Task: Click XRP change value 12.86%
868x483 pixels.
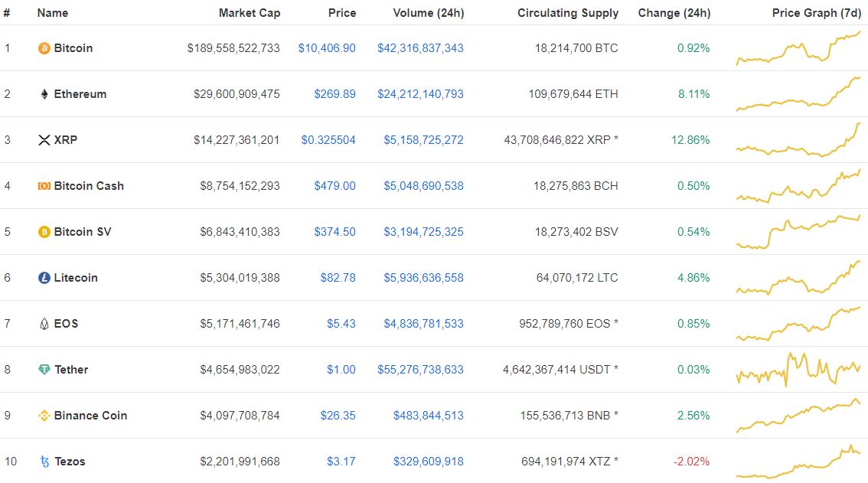Action: [x=690, y=140]
